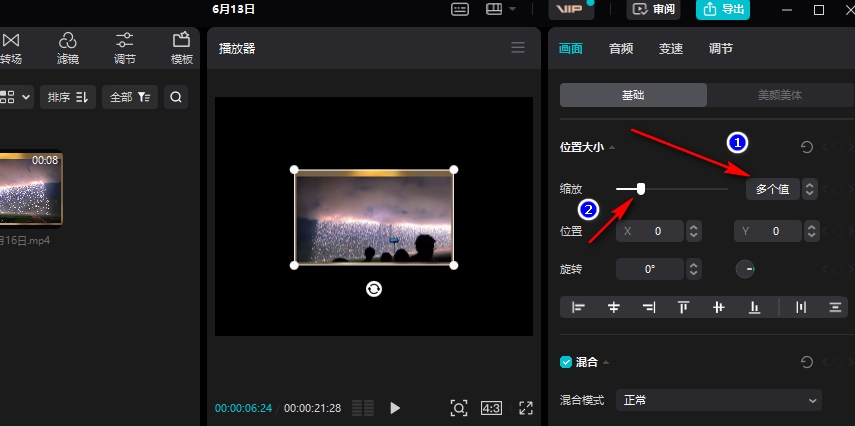Enter fullscreen preview mode
This screenshot has width=855, height=426.
point(526,408)
